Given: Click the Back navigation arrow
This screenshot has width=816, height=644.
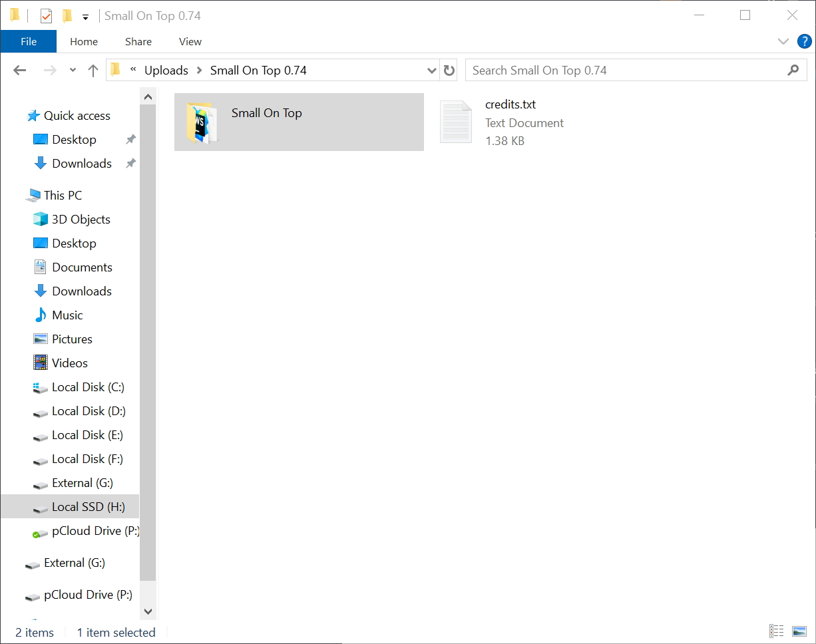Looking at the screenshot, I should click(20, 71).
